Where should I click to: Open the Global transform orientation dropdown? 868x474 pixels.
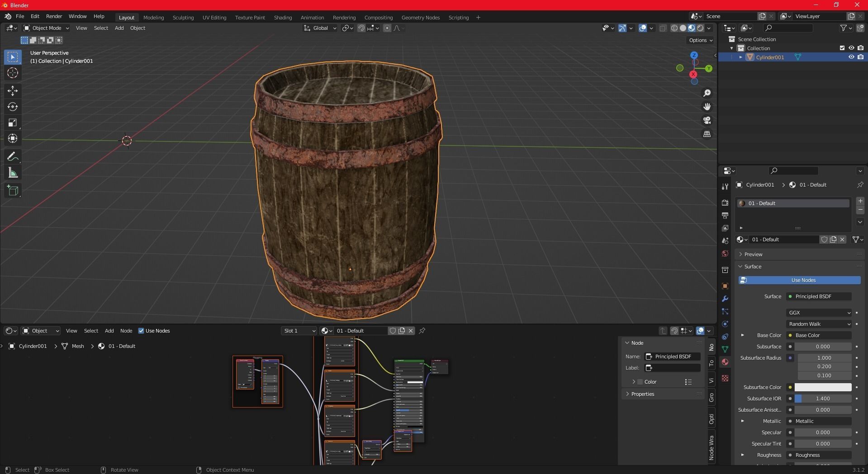coord(320,28)
